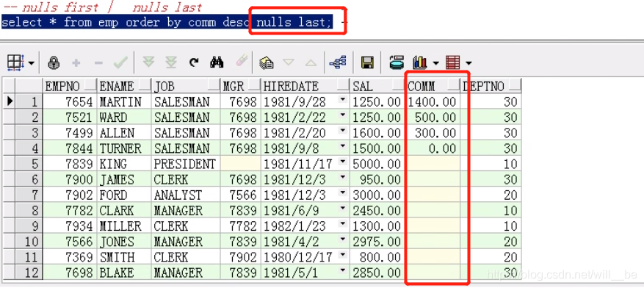Image resolution: width=644 pixels, height=288 pixels.
Task: Open date dropdown for hiredate 1981/11/17
Action: point(342,162)
